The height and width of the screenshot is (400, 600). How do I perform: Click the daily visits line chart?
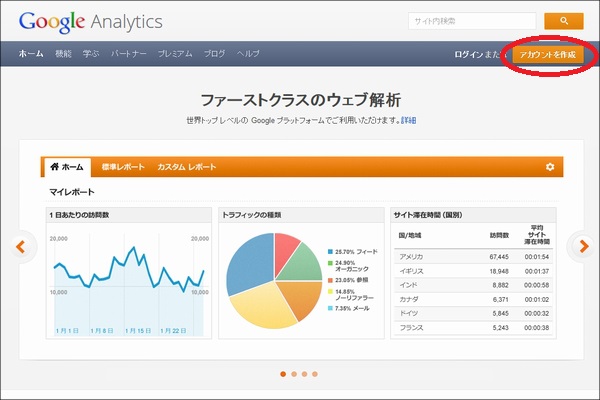pyautogui.click(x=129, y=284)
